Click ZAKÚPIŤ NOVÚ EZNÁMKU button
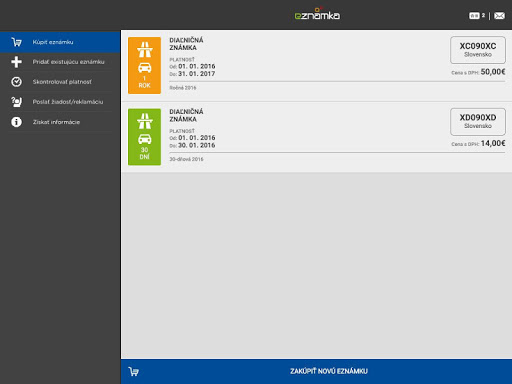512x384 pixels. click(316, 371)
